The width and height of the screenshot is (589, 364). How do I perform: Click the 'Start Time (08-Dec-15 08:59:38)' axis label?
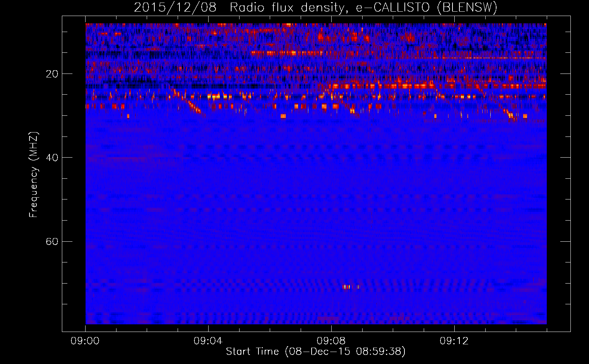(316, 352)
